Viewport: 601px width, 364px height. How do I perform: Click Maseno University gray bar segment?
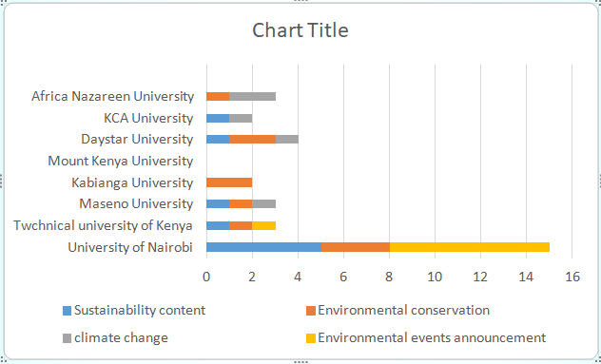click(x=264, y=203)
